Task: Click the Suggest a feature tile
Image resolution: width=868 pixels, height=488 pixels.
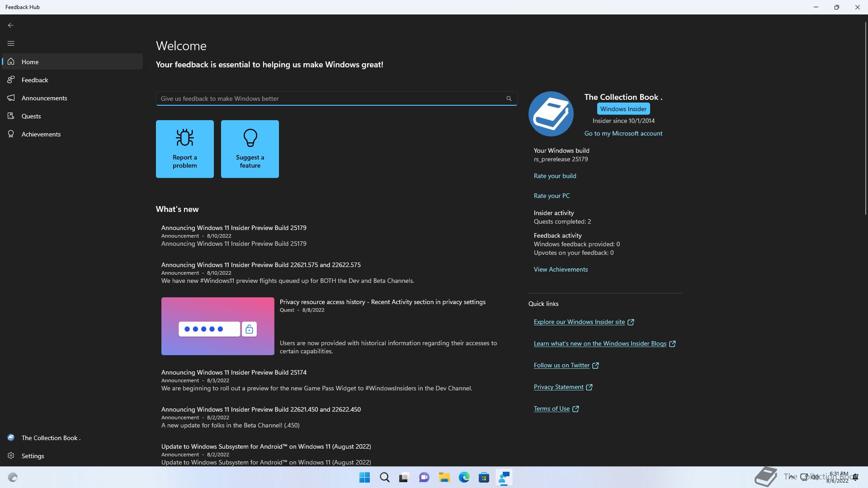Action: click(250, 149)
